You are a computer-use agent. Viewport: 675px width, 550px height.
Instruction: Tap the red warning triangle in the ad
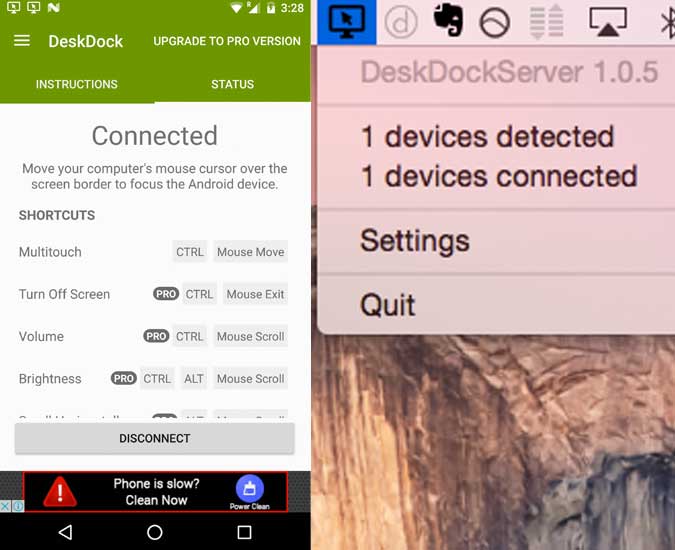(60, 491)
